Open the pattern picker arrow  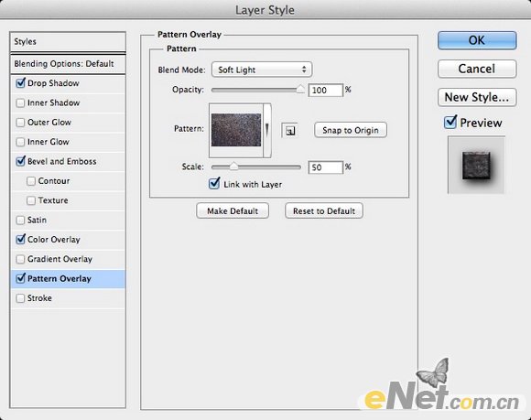tap(267, 130)
